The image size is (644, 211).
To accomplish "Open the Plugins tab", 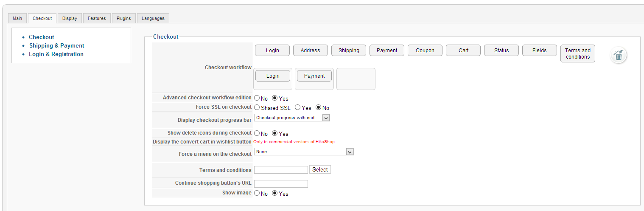I will coord(124,18).
